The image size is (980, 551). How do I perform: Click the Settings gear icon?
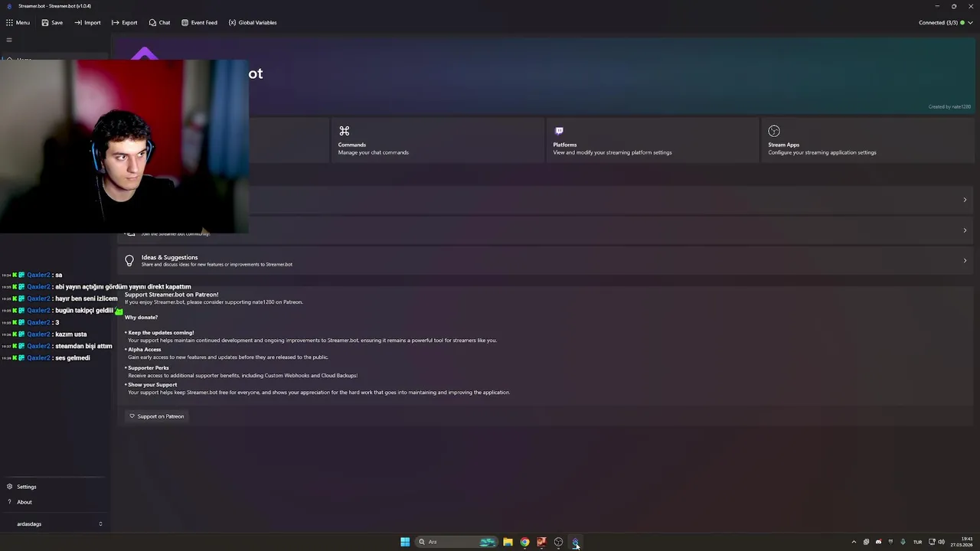[9, 487]
